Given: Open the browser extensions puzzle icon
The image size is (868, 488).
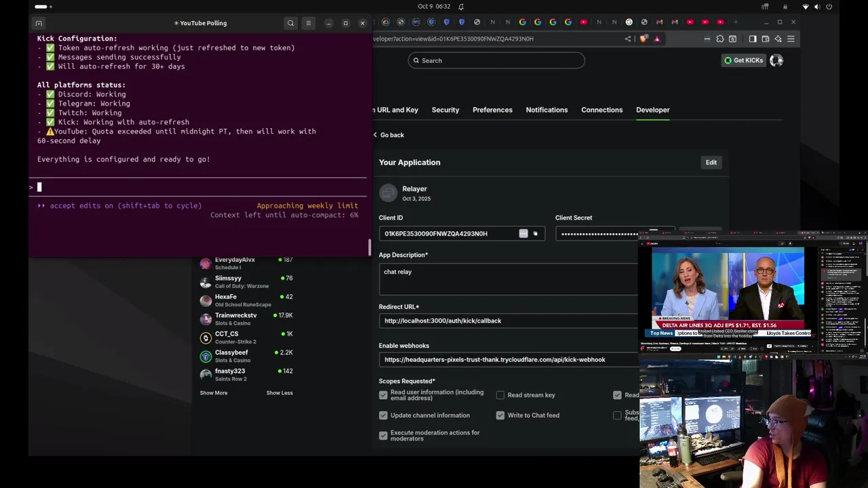Looking at the screenshot, I should point(720,39).
